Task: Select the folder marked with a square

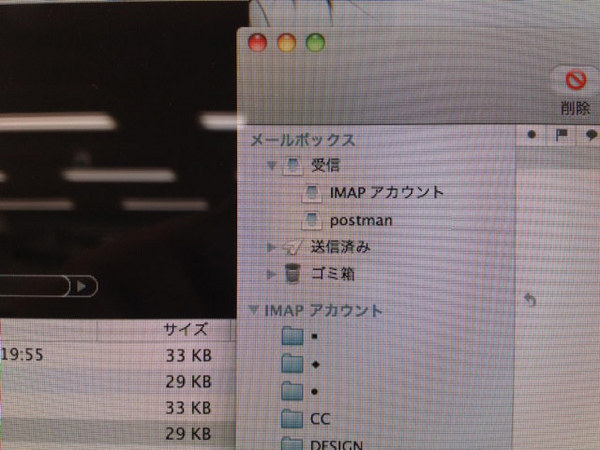Action: pyautogui.click(x=315, y=337)
